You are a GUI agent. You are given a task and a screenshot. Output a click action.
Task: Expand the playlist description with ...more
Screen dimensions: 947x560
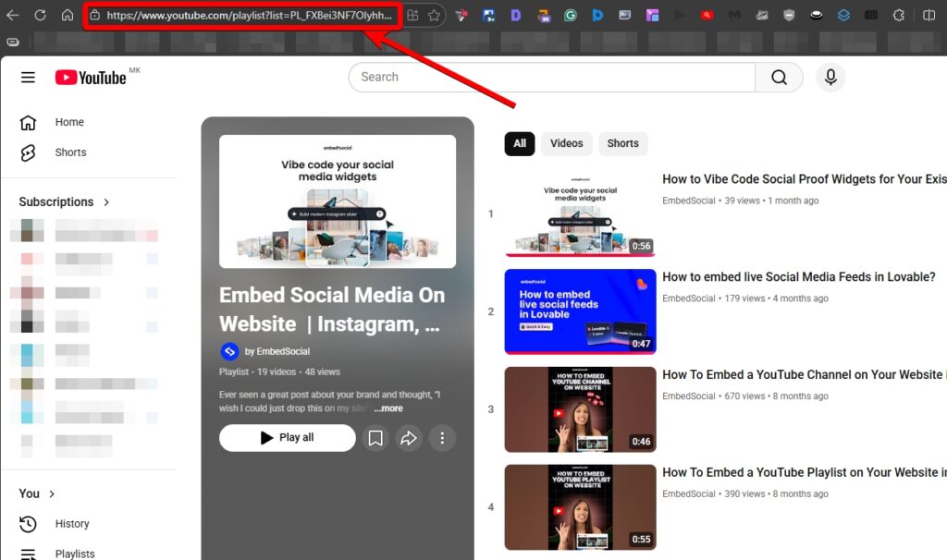point(388,408)
